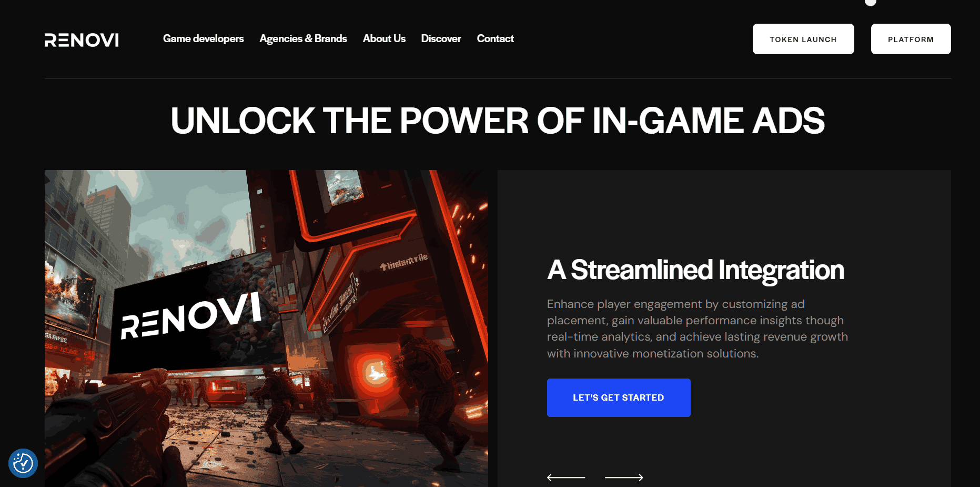Click glowing orange bird emblem in artwork
This screenshot has width=980, height=487.
(375, 373)
